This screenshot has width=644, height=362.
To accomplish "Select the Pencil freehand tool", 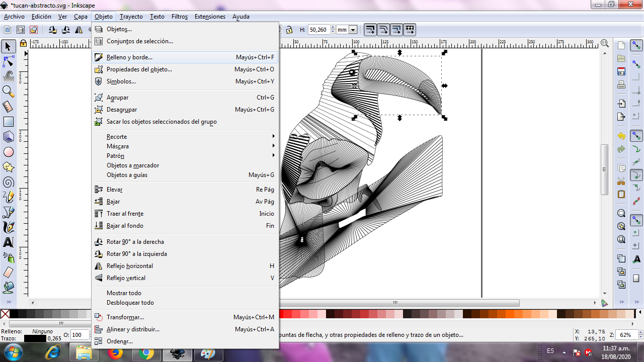I will point(8,197).
